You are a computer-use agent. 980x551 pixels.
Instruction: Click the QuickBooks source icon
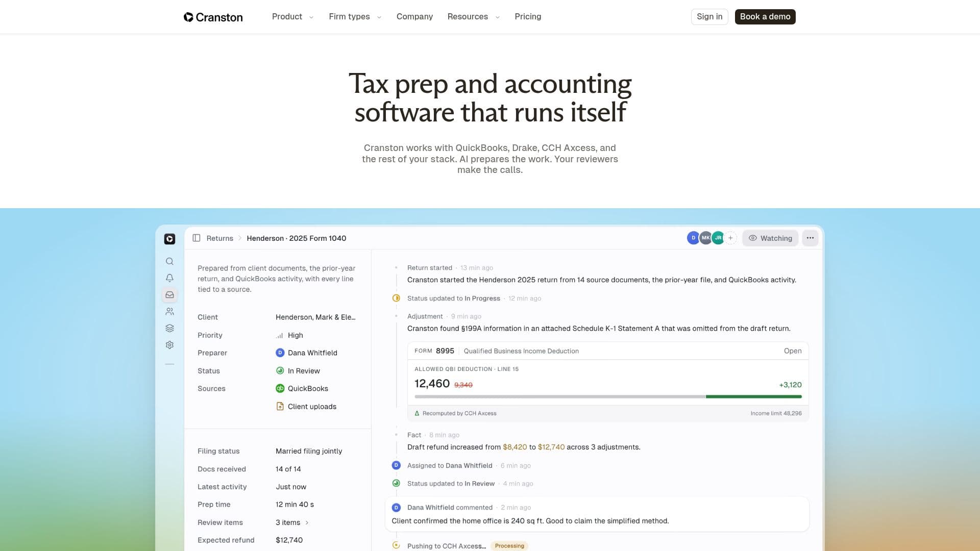coord(280,388)
